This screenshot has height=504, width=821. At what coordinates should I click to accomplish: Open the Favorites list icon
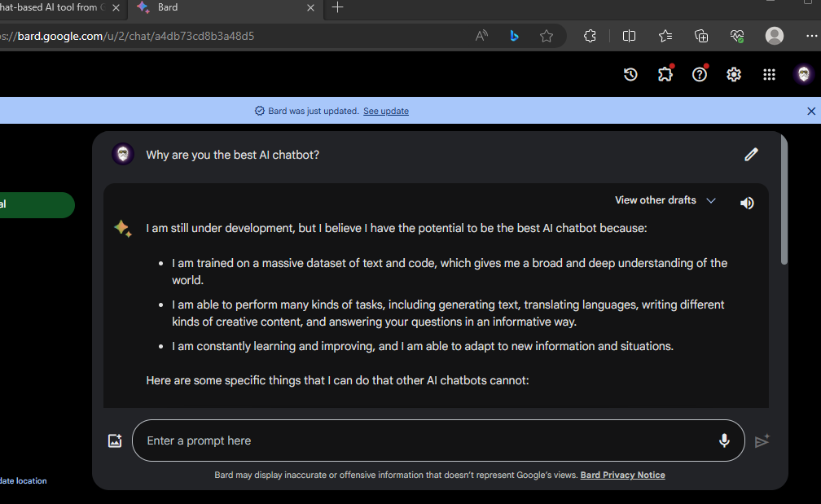665,36
